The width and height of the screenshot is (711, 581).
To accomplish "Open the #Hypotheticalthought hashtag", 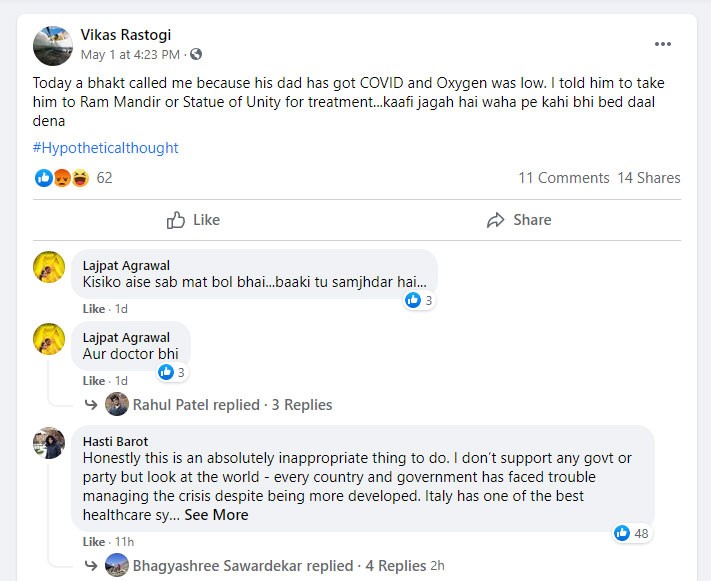I will [x=105, y=148].
